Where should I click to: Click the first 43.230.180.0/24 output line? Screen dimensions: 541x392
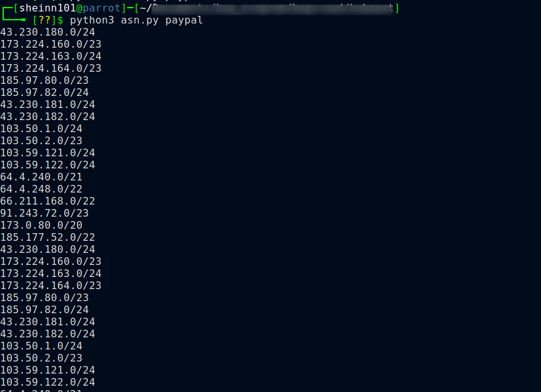pos(48,32)
